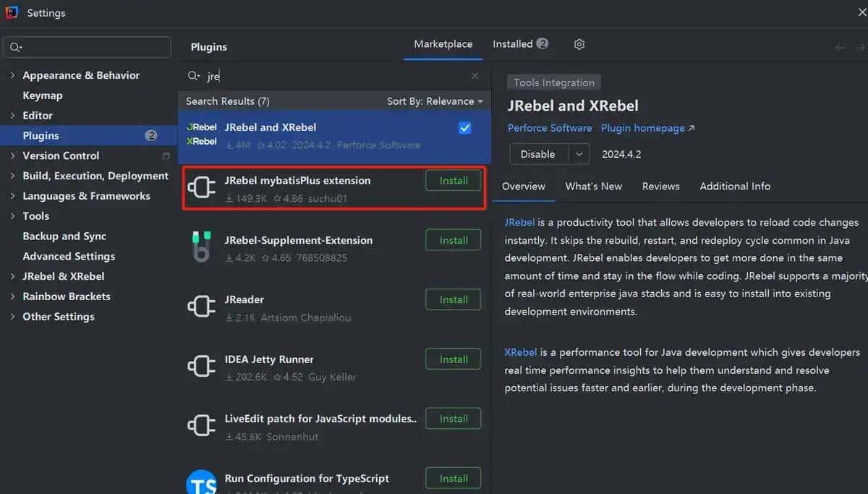Click the Perforce Software vendor link
The width and height of the screenshot is (868, 494).
tap(550, 128)
